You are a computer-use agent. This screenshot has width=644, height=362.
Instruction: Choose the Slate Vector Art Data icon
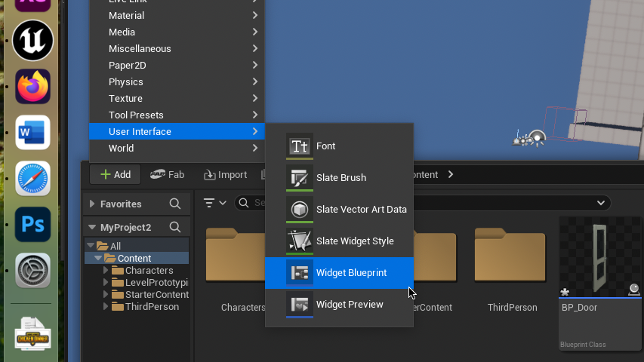[300, 210]
